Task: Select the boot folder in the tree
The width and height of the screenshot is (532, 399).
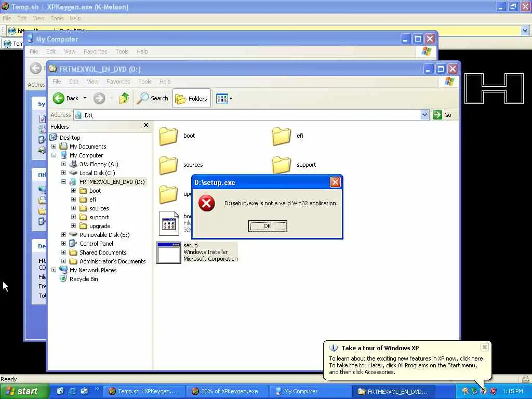Action: pyautogui.click(x=95, y=191)
